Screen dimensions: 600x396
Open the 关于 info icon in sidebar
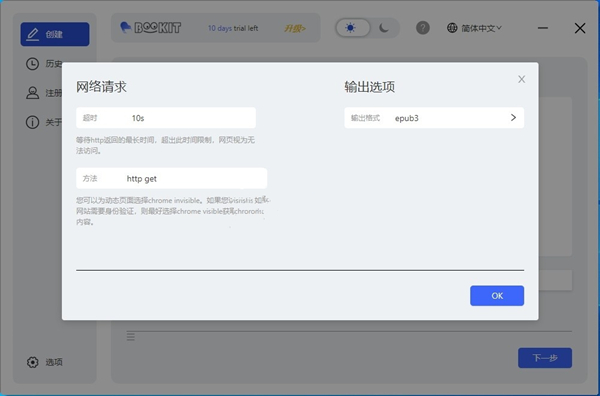click(32, 122)
